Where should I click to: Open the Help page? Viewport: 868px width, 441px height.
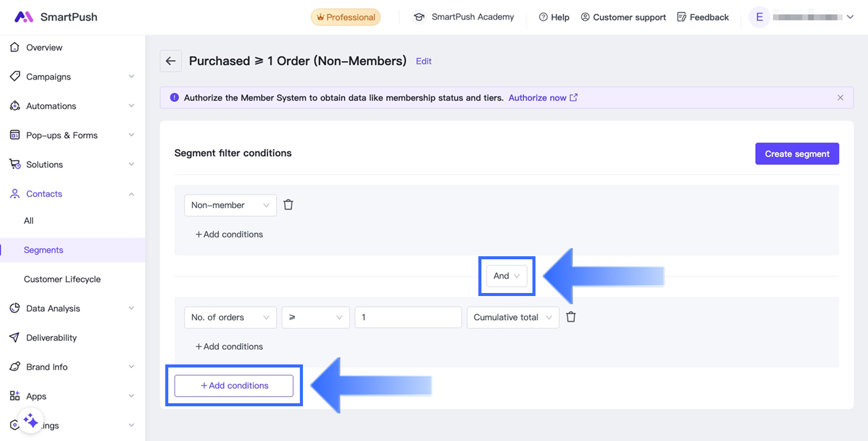[554, 17]
